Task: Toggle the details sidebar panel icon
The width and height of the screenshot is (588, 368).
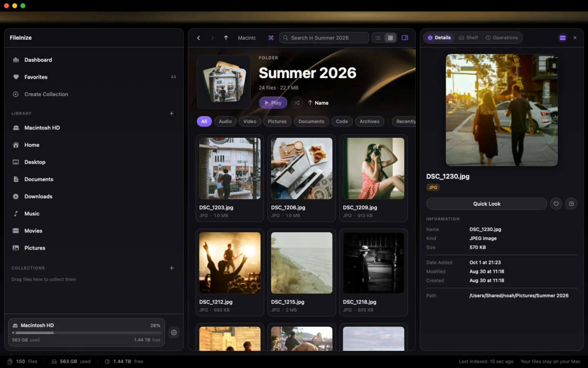Action: 405,38
